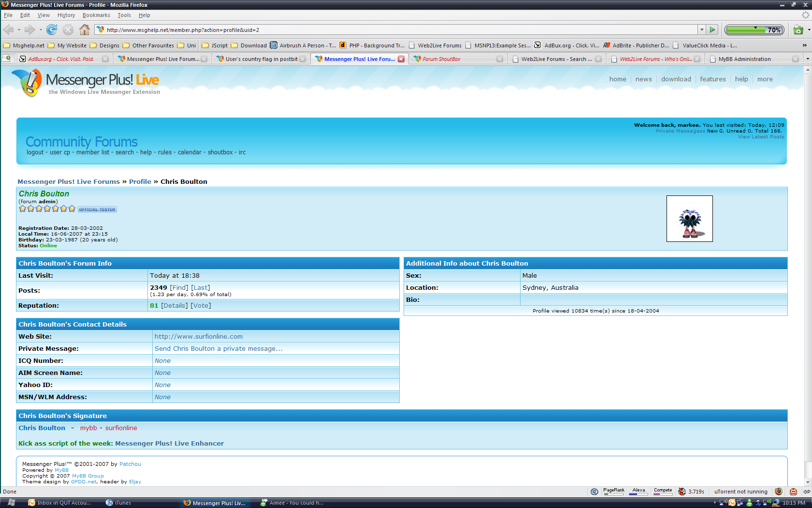Open the Airbrush A Person bookmark

pyautogui.click(x=303, y=45)
